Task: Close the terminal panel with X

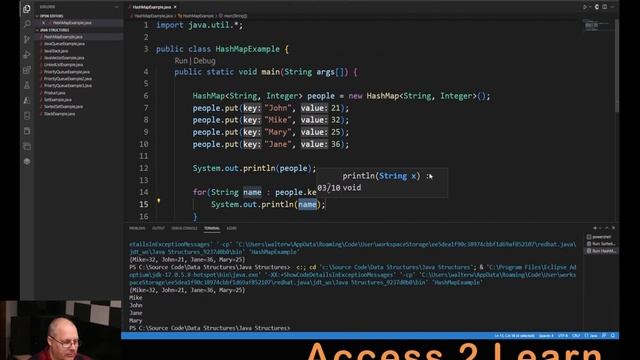Action: click(613, 228)
